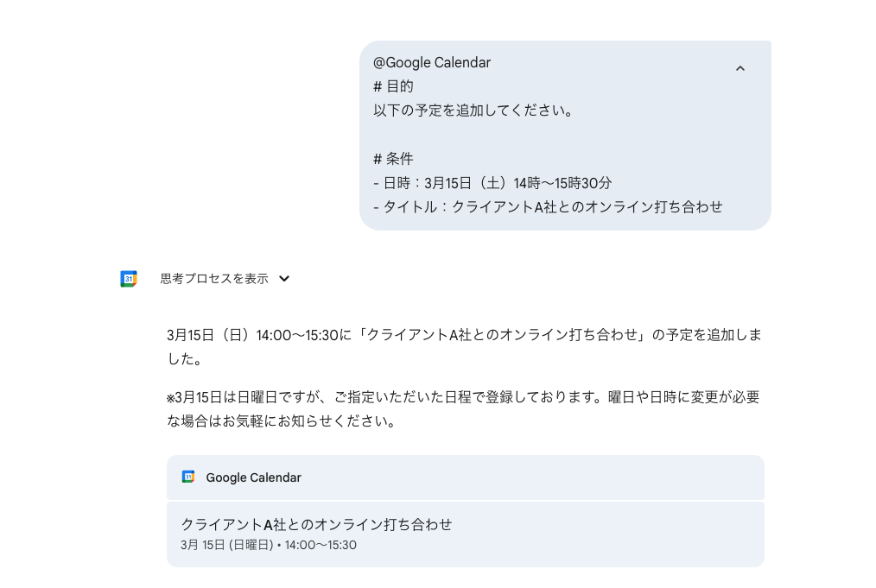
Task: Click the タイトル line in the prompt bubble
Action: [548, 207]
